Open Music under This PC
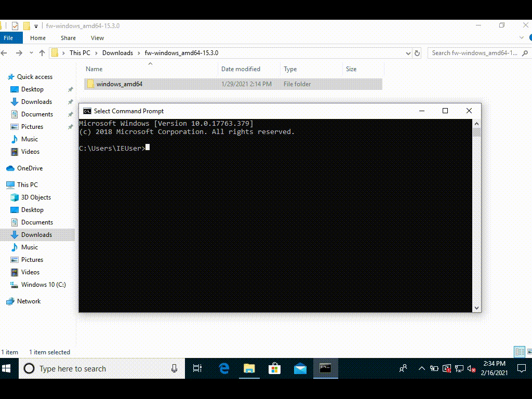 pyautogui.click(x=29, y=247)
